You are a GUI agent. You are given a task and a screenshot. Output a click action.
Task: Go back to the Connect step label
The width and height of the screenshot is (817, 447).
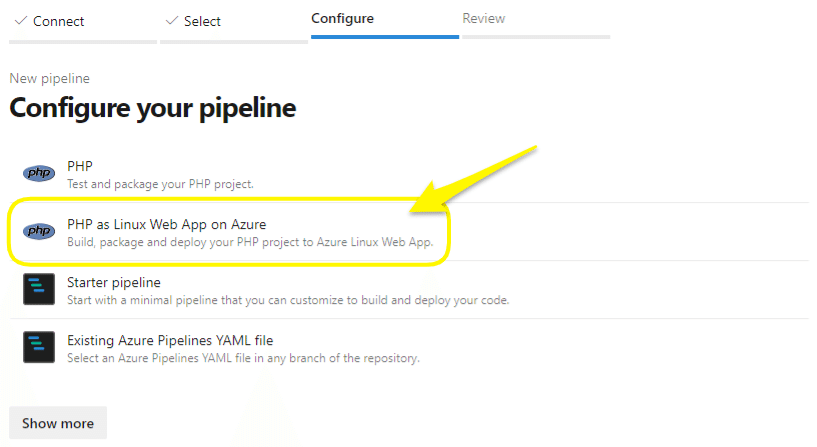[58, 21]
